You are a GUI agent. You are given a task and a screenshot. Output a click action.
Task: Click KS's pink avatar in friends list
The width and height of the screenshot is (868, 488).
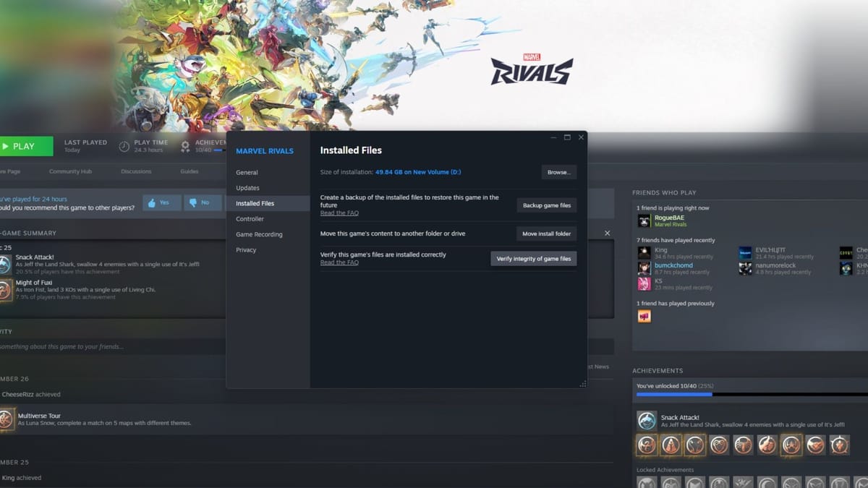click(643, 283)
